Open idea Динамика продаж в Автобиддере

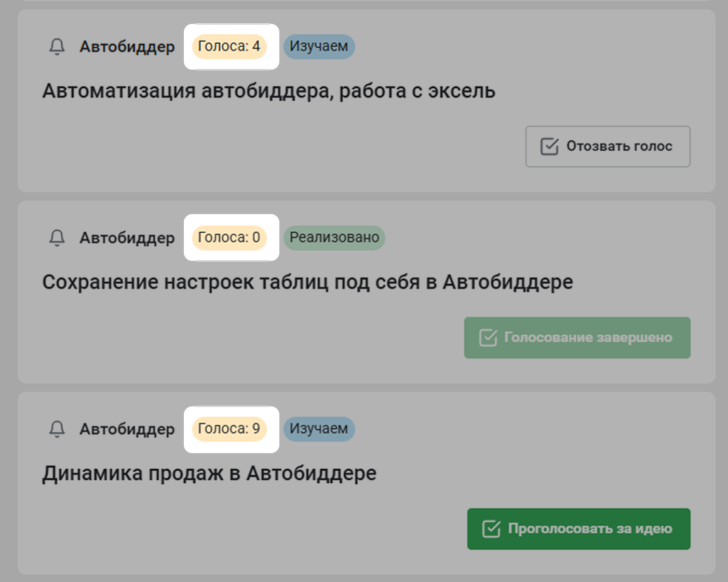(x=209, y=473)
